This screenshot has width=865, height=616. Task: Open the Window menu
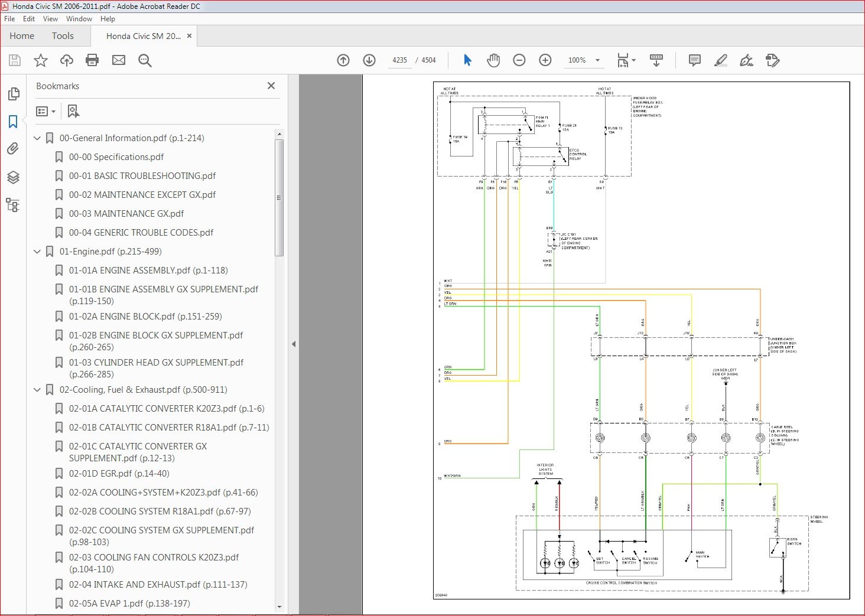(x=79, y=19)
